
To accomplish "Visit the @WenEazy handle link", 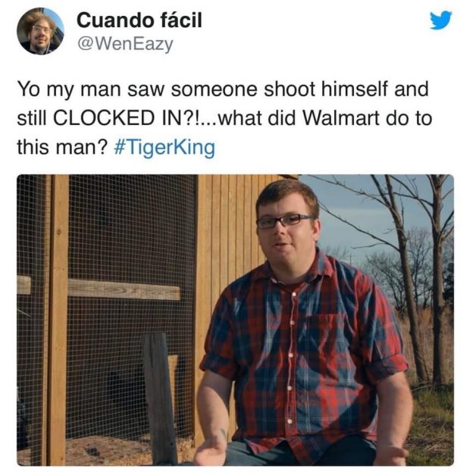I will 125,44.
